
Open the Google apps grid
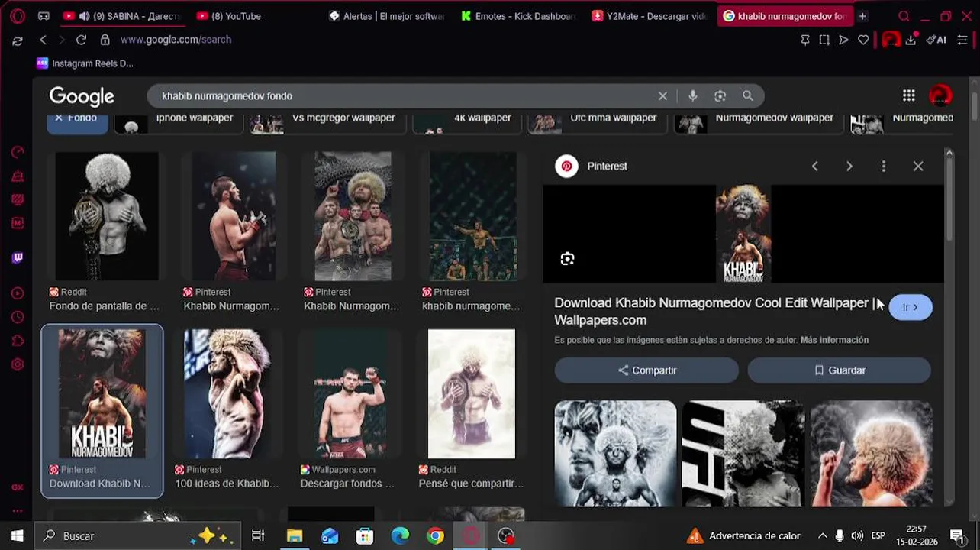pos(908,95)
